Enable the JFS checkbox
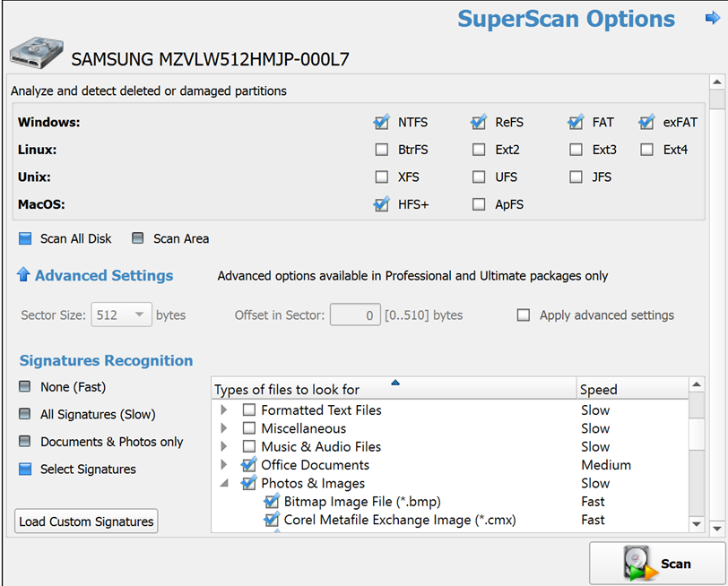 pyautogui.click(x=576, y=177)
